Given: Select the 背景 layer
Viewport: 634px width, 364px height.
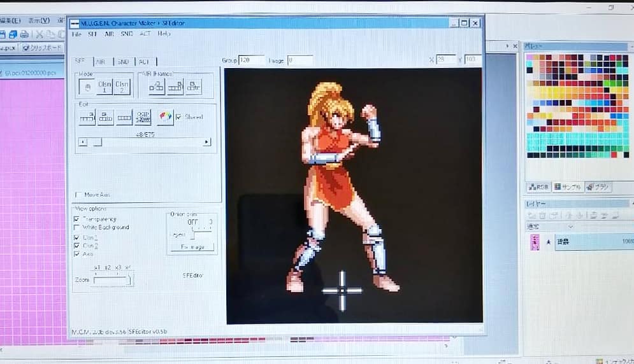Looking at the screenshot, I should click(594, 242).
